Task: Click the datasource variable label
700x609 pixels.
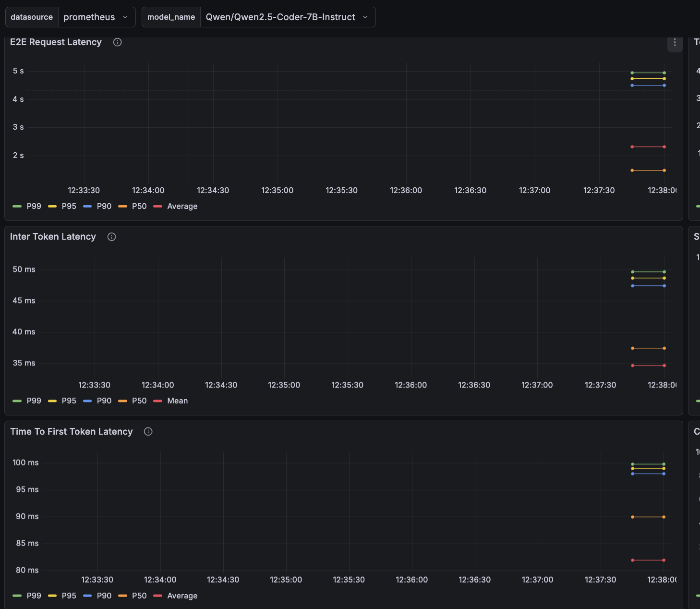Action: 32,17
